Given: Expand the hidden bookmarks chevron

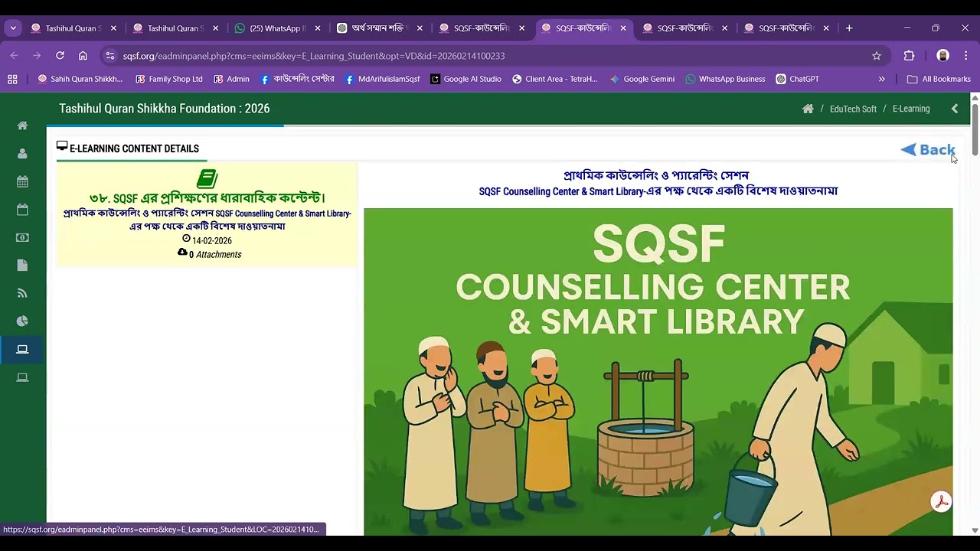Looking at the screenshot, I should (x=881, y=79).
